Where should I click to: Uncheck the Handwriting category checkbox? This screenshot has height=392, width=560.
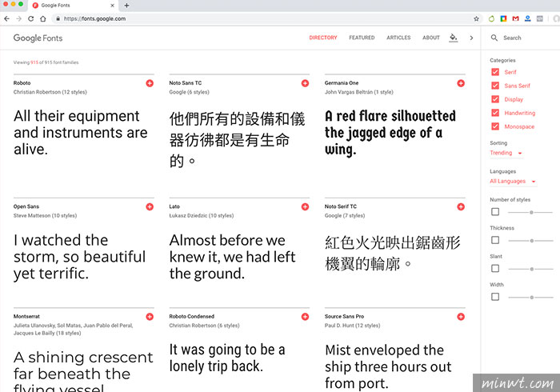point(495,113)
